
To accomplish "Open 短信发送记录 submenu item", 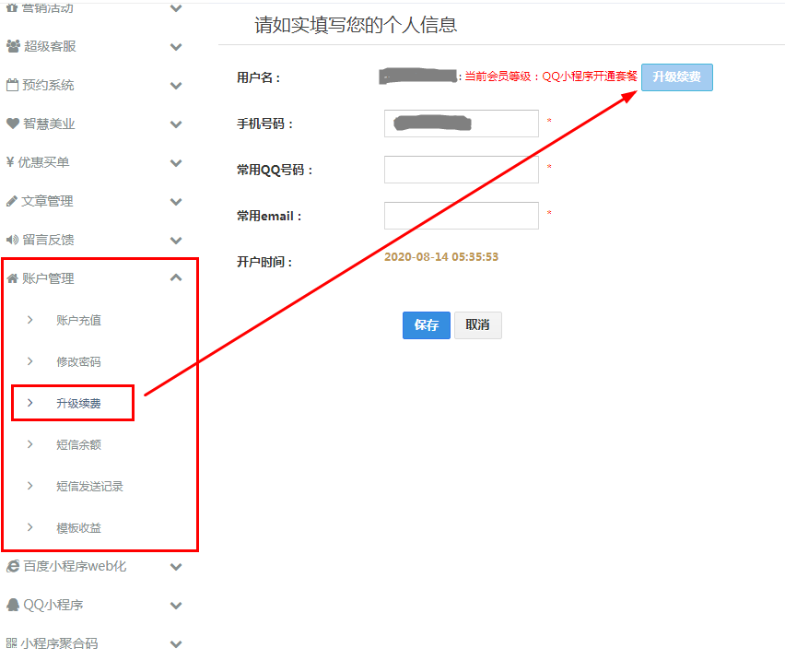I will 89,487.
